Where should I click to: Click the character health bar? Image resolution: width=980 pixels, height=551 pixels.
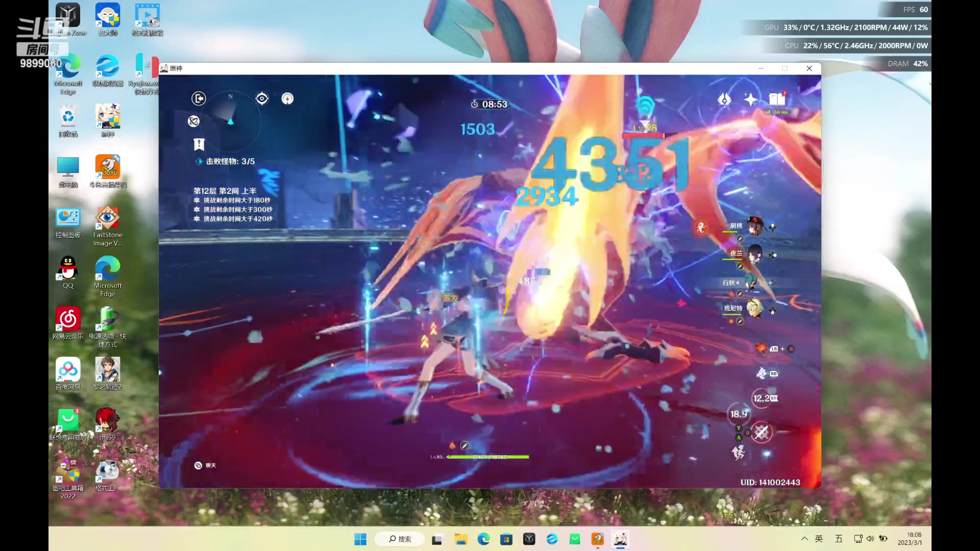point(488,457)
